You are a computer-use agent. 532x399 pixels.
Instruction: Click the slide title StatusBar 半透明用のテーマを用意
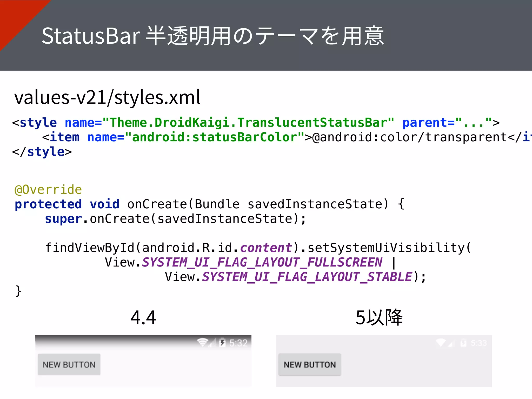point(213,36)
